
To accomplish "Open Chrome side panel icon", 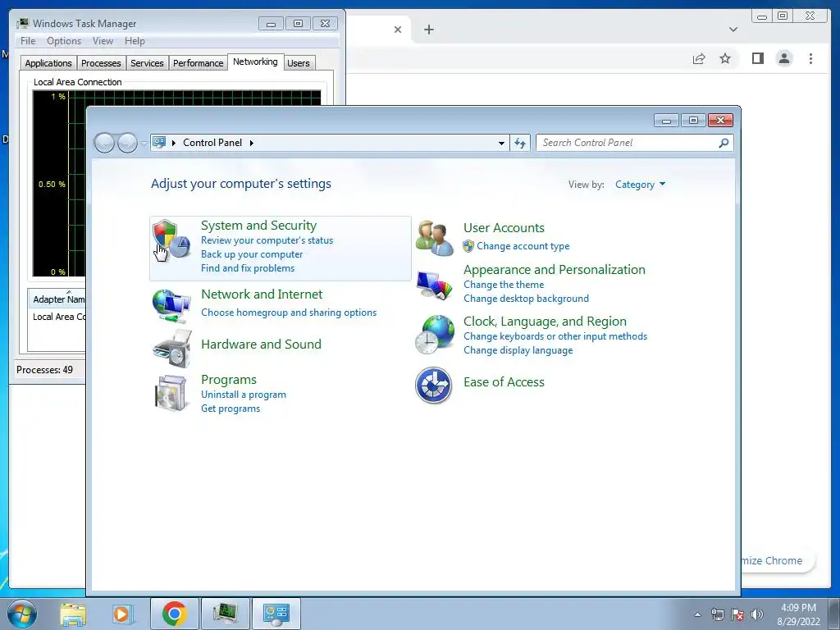I will click(x=757, y=58).
